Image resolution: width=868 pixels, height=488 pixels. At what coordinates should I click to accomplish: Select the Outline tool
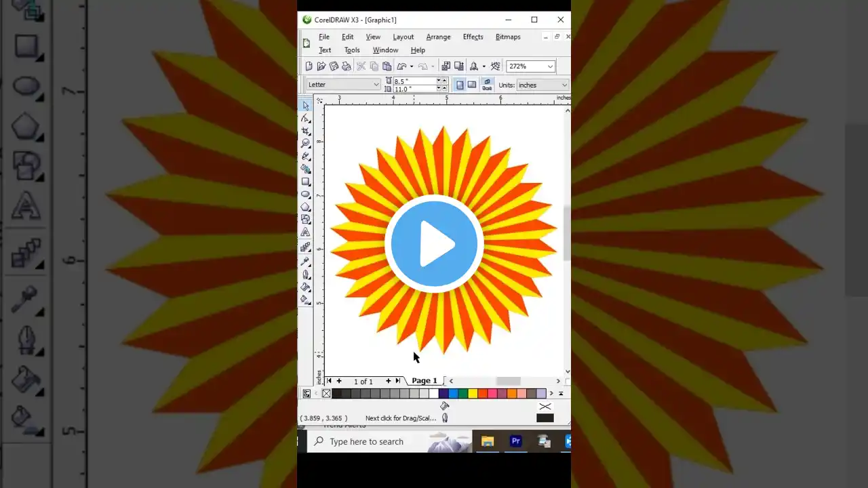click(x=306, y=274)
